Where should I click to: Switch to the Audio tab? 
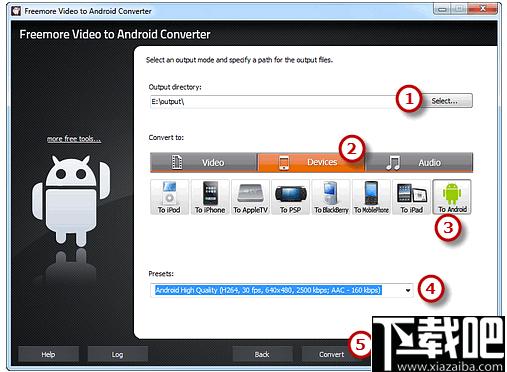419,162
